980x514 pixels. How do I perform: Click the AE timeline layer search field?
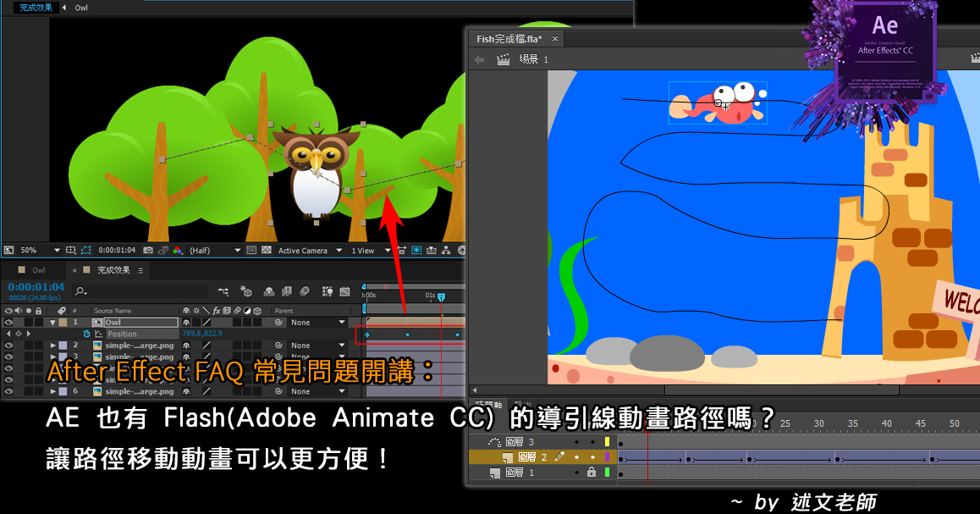tap(140, 290)
